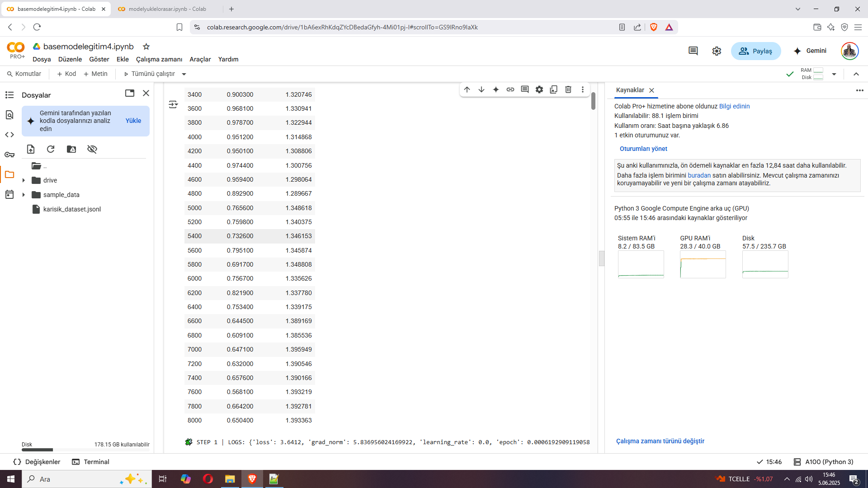868x488 pixels.
Task: Click the copy cell link icon
Action: pos(510,89)
